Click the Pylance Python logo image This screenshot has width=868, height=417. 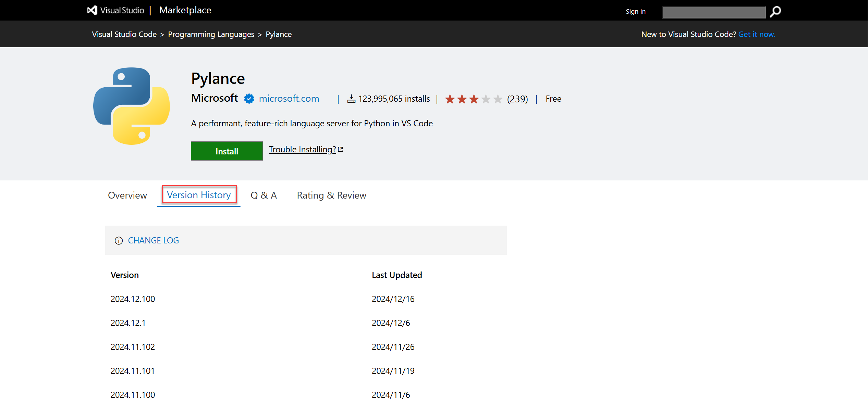coord(132,106)
